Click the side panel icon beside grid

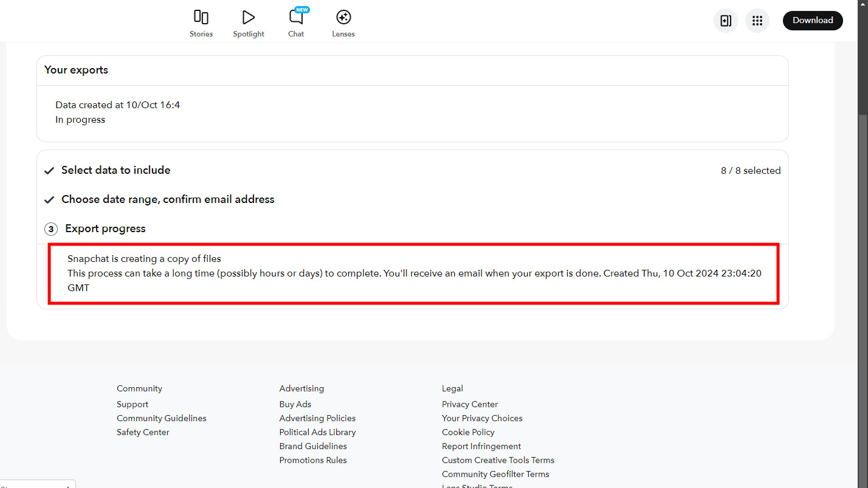(x=725, y=21)
